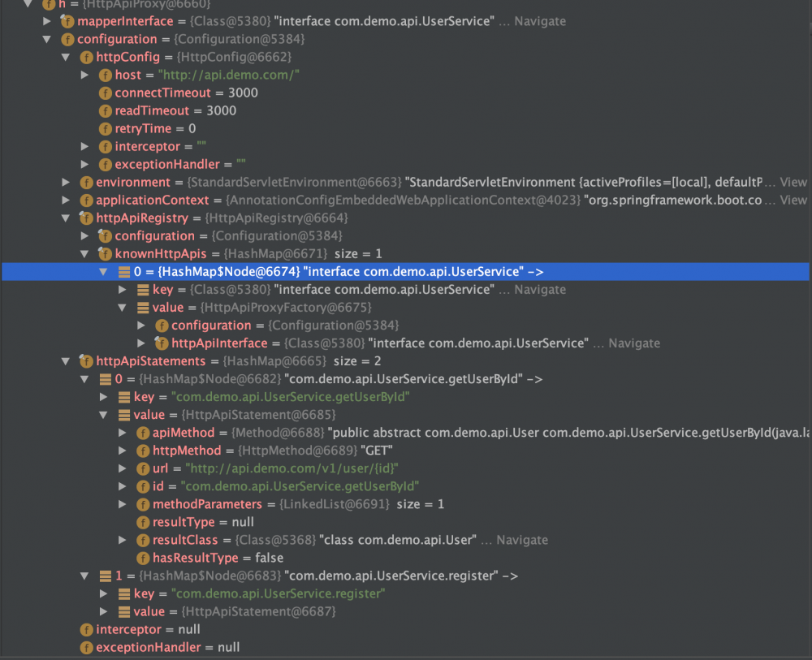Click entry icon beside value HttpApiProxyFactory@6675

[x=143, y=308]
